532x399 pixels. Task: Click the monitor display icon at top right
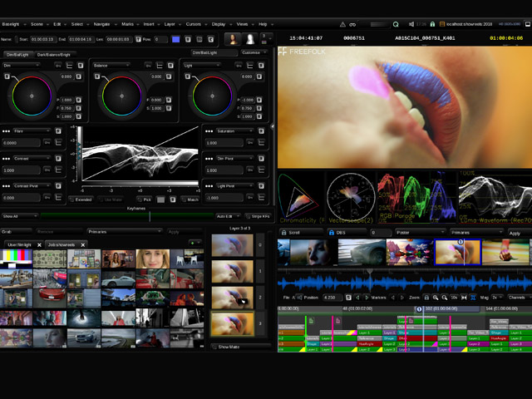pos(528,24)
